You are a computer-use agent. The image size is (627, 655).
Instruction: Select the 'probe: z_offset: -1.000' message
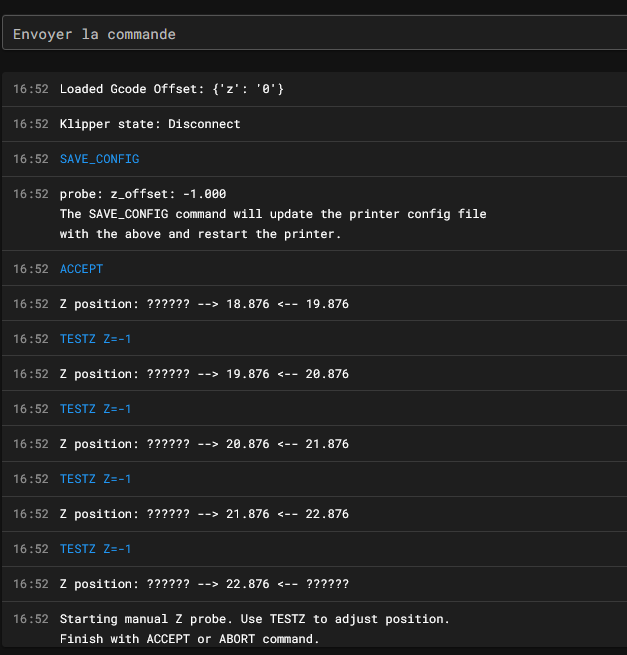click(143, 194)
